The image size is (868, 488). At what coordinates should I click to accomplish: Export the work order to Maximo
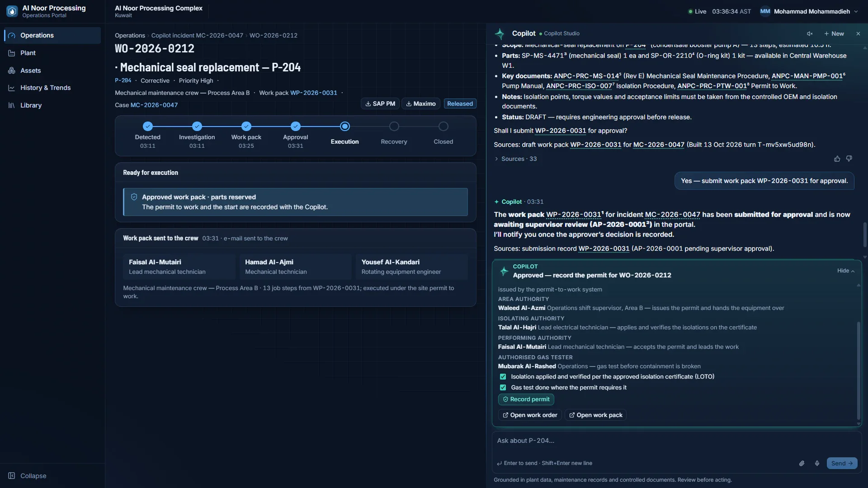[421, 103]
